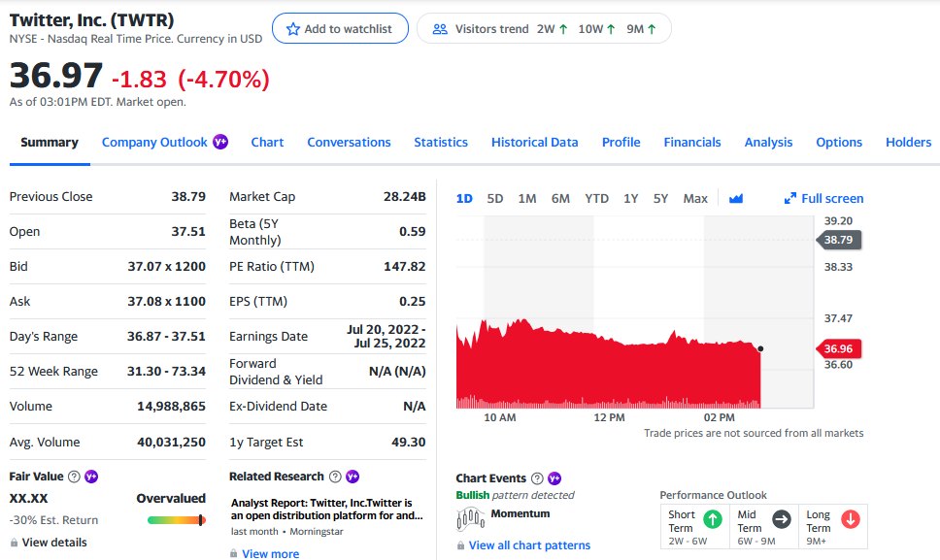Open the Holders tab
Screen dimensions: 940x560
(x=908, y=143)
